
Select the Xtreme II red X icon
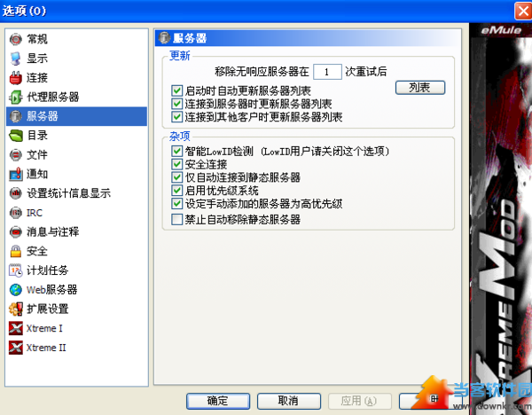point(16,348)
